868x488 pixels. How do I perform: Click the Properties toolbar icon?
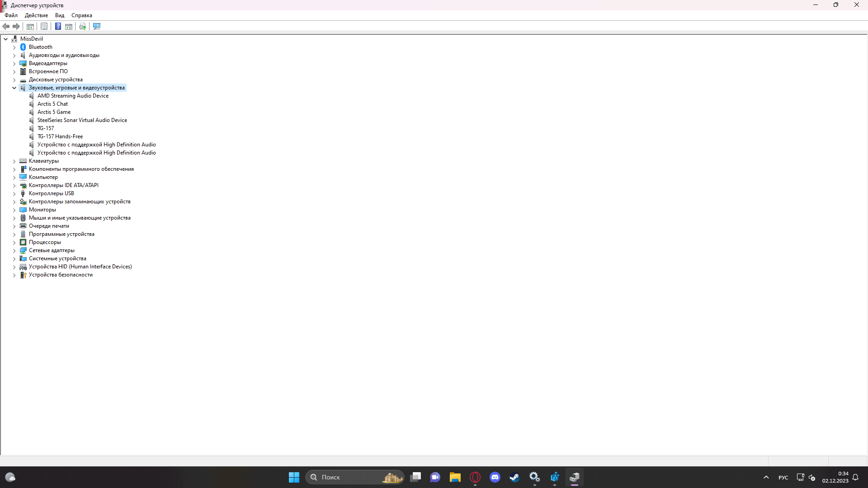44,26
